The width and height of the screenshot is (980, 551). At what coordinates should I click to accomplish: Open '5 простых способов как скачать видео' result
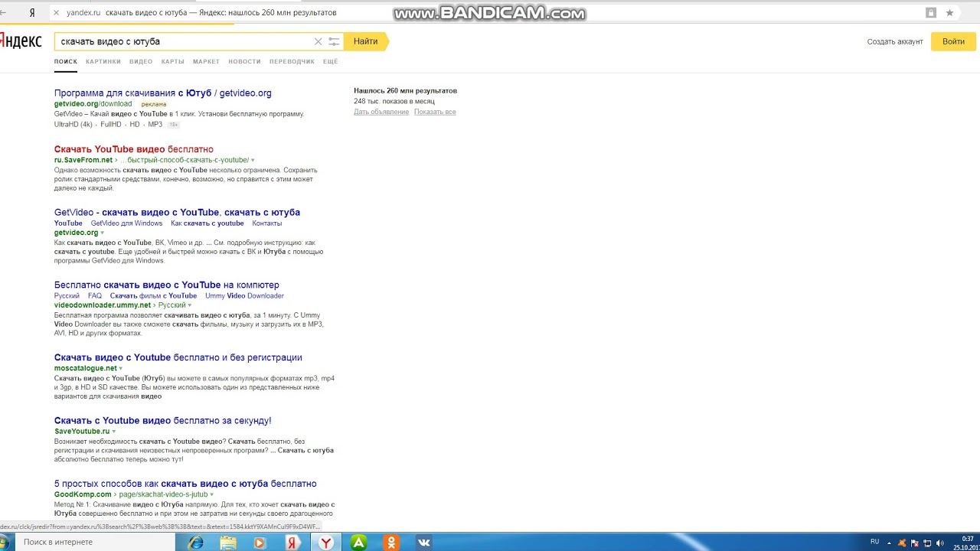pyautogui.click(x=185, y=484)
